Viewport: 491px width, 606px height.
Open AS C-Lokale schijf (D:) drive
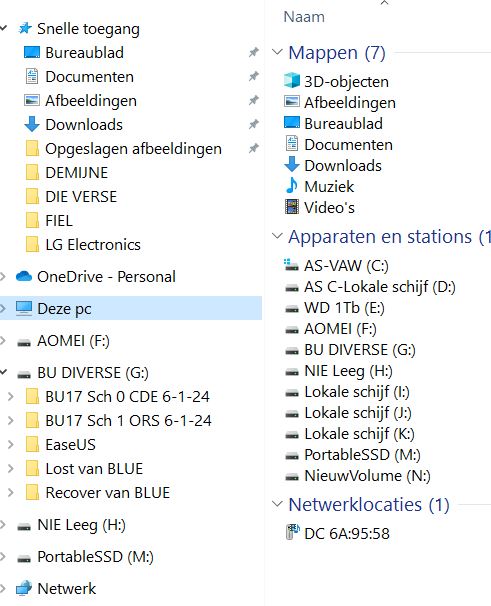[x=380, y=287]
